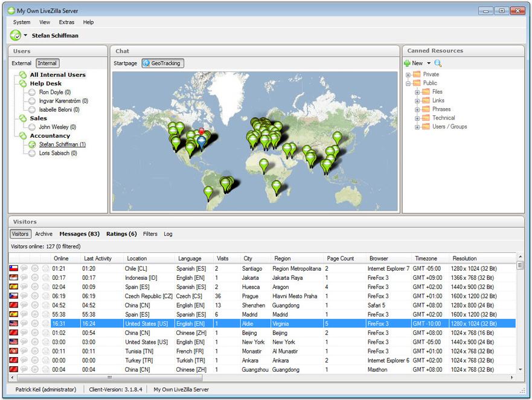
Task: Open the status dropdown arrow beside Stefan Schiffman
Action: pyautogui.click(x=26, y=36)
